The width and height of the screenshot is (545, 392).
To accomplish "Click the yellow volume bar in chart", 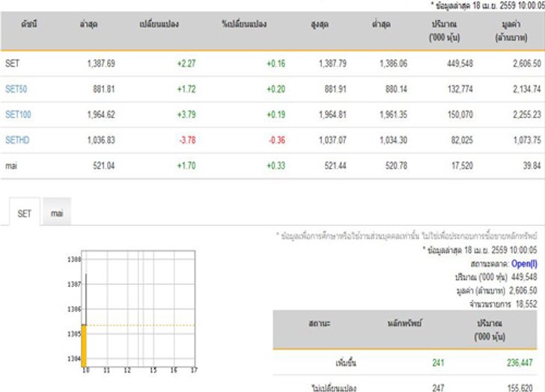I will tap(84, 346).
